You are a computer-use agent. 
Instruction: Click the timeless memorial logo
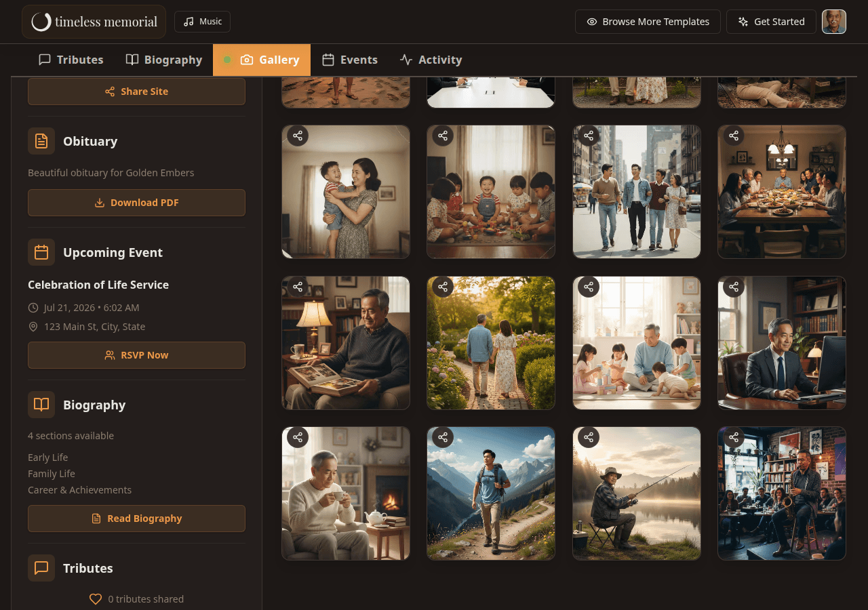pyautogui.click(x=94, y=22)
